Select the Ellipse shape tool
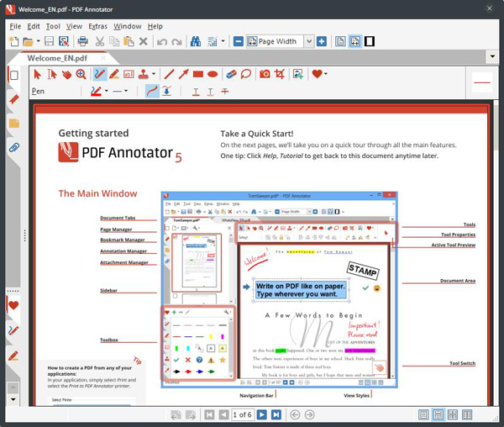 click(213, 74)
